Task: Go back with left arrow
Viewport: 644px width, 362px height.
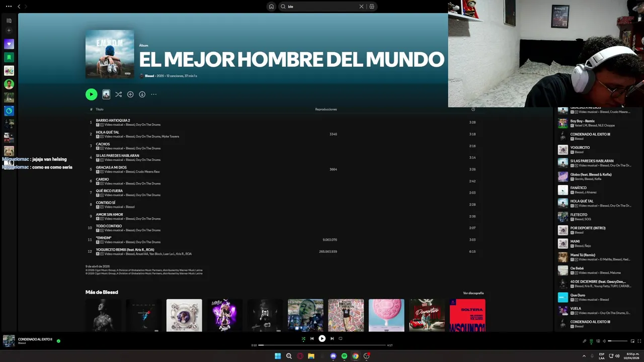Action: 19,7
